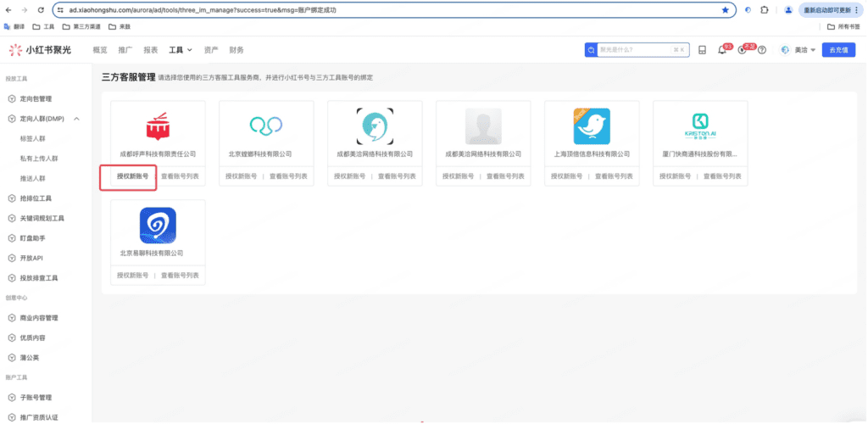
Task: Click 授权新账号 for 成都呼声科技
Action: coord(133,176)
